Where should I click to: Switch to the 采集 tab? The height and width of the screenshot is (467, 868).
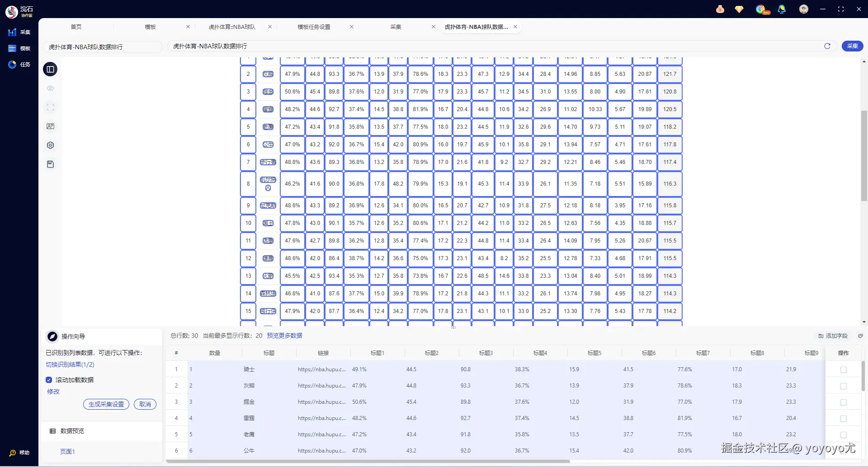396,27
